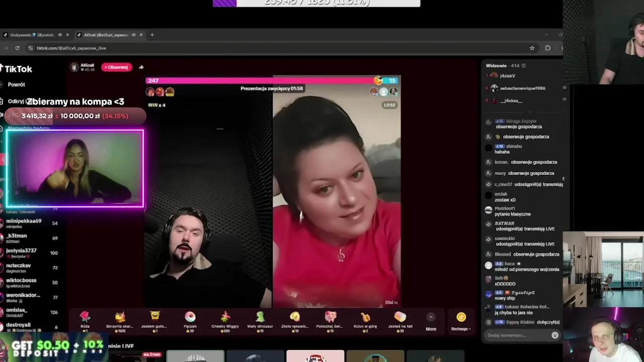Click the woman's webcam overlay with neon frame
The height and width of the screenshot is (362, 644).
click(75, 168)
